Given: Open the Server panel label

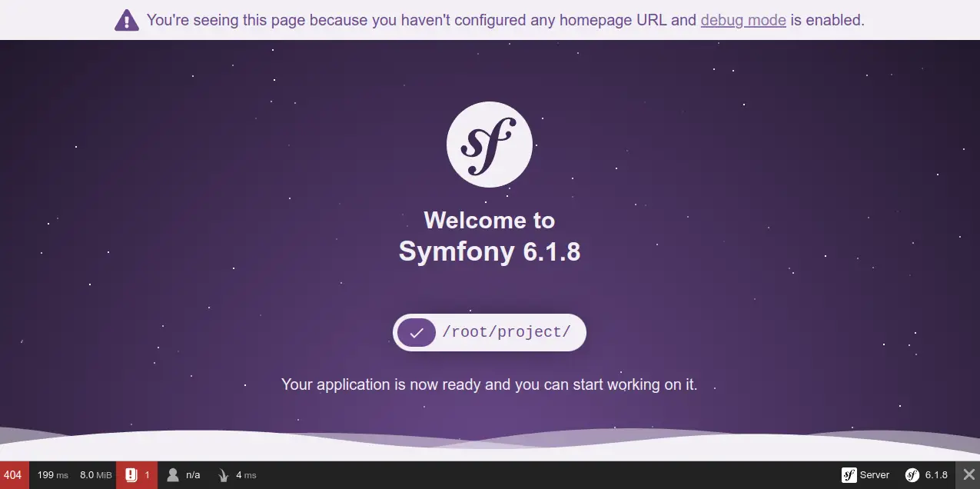Looking at the screenshot, I should pos(875,475).
